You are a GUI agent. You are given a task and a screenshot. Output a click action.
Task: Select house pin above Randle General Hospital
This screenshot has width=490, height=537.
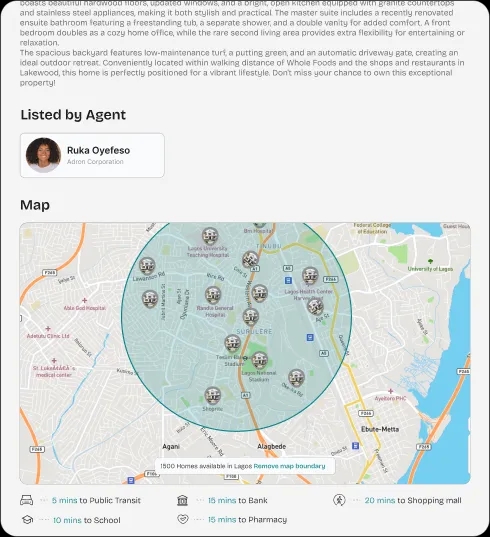213,295
